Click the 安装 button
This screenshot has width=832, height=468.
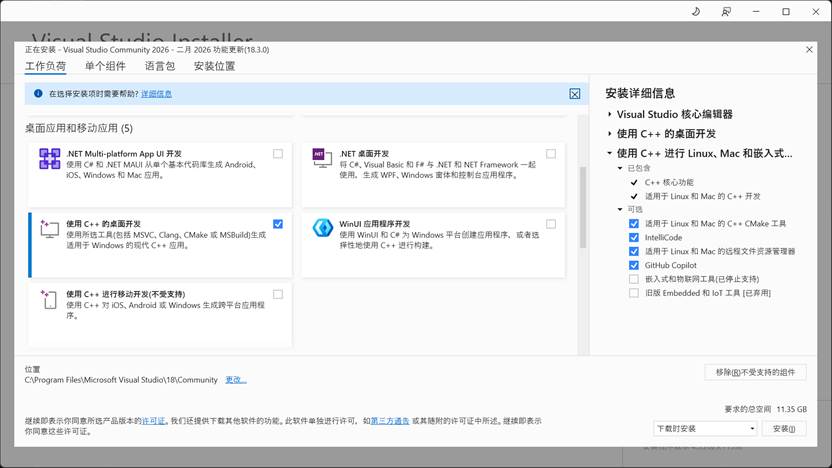784,428
